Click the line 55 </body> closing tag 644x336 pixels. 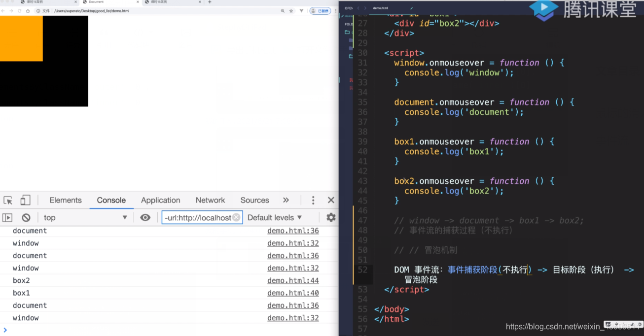click(x=392, y=309)
